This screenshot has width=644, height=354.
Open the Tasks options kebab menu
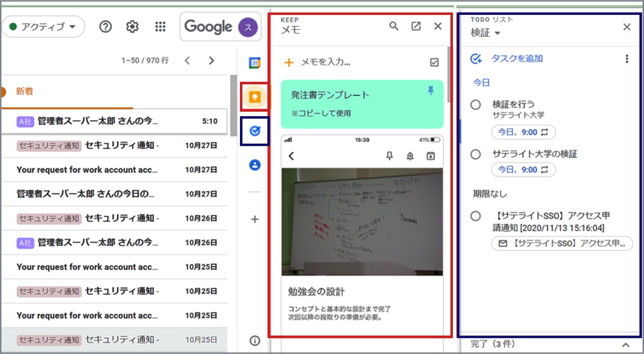pos(627,58)
